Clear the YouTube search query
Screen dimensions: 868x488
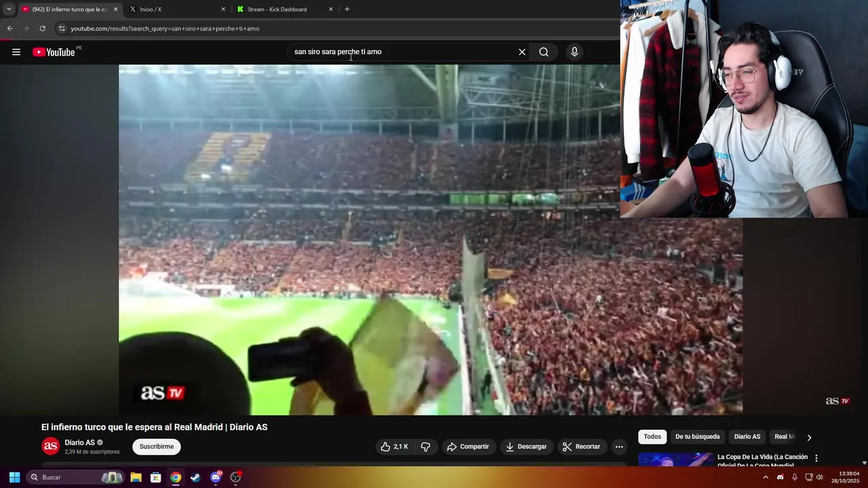pos(522,52)
